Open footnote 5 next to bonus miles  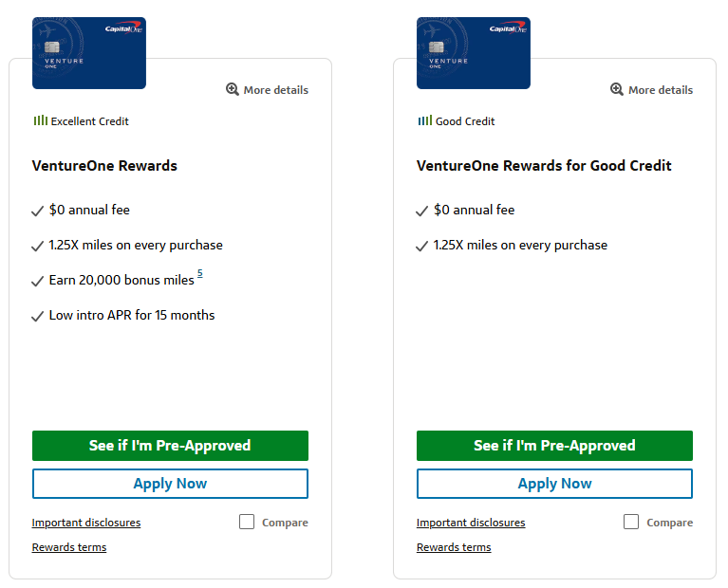tap(200, 274)
